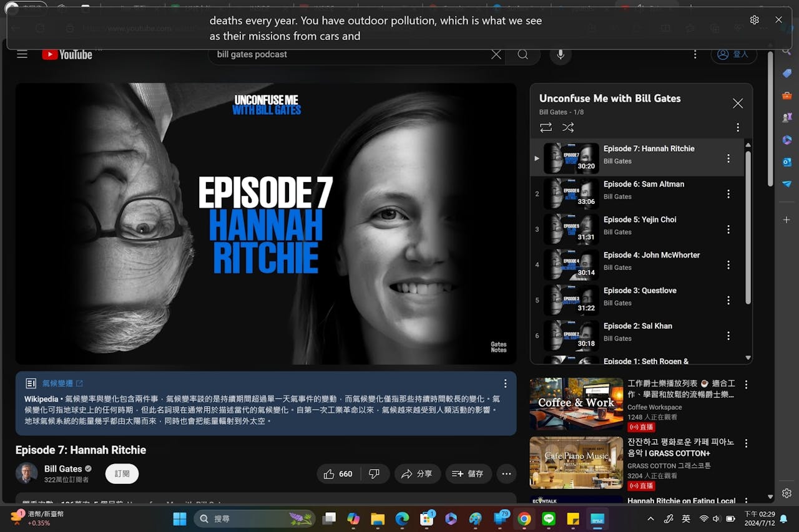Open options for Episode 2: Sal Khan
Screen dimensions: 799x532
(728, 336)
